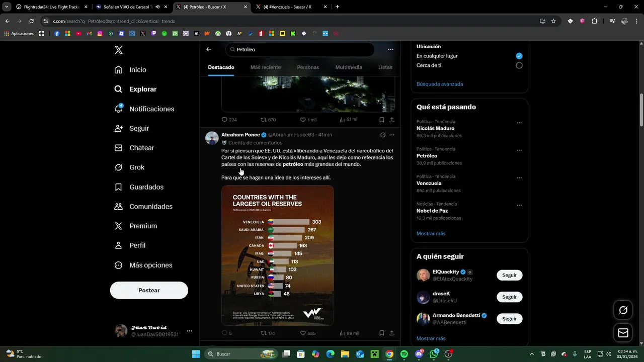Open a new browser tab
Image resolution: width=644 pixels, height=362 pixels.
pyautogui.click(x=337, y=7)
